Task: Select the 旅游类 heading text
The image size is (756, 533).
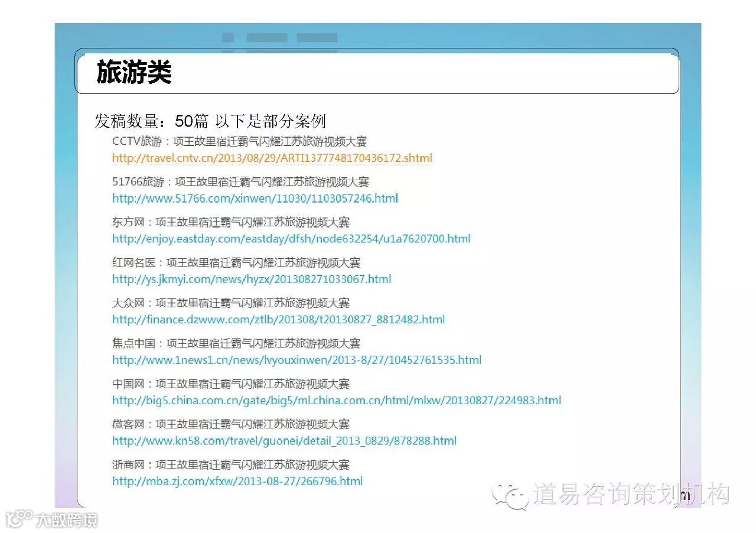Action: coord(135,73)
